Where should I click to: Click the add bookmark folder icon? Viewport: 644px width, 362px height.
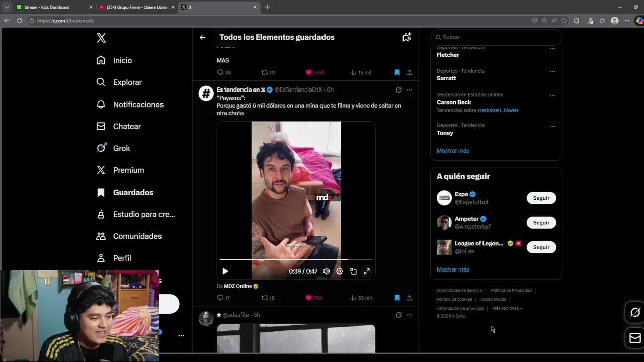(x=407, y=37)
